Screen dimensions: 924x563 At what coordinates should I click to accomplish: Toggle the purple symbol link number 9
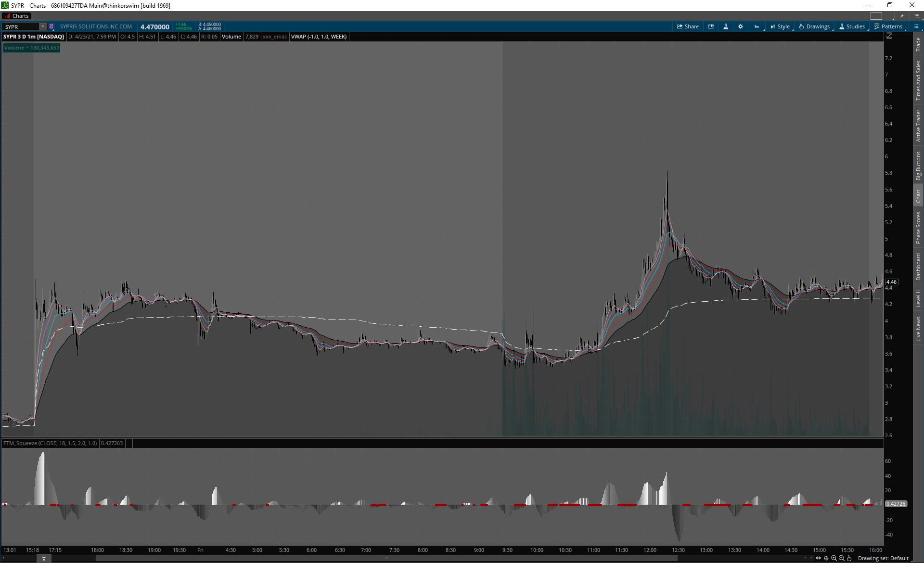tap(51, 26)
